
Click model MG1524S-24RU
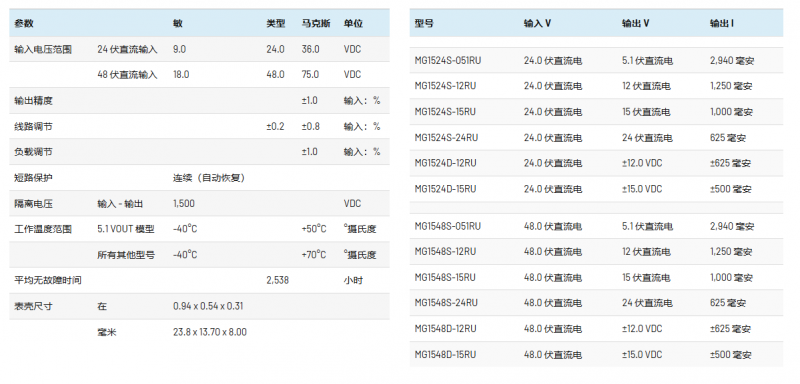coord(446,138)
